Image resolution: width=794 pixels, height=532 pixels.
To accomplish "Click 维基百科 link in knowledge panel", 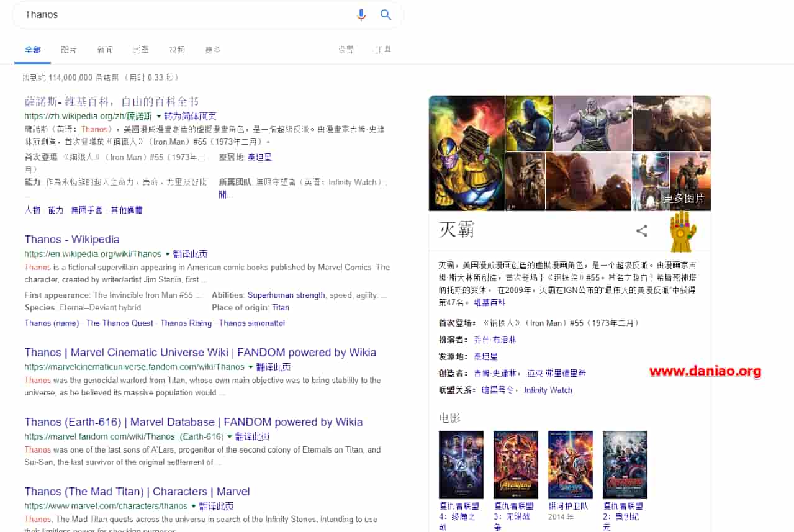I will (490, 303).
